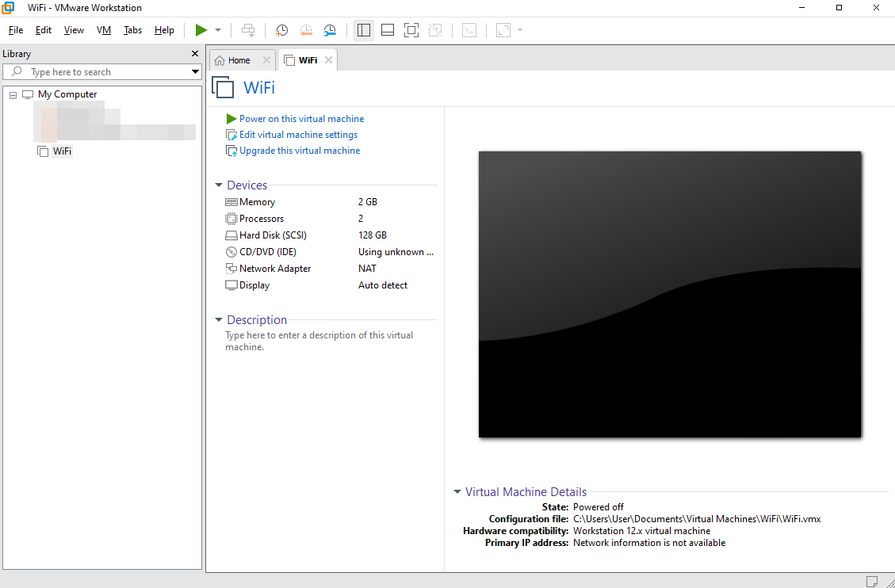Open the Tabs menu
895x588 pixels.
(x=132, y=30)
